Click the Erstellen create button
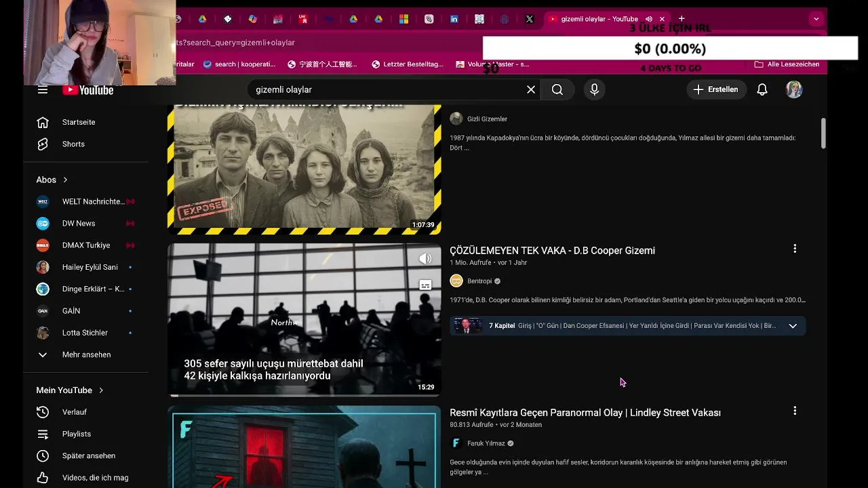This screenshot has width=868, height=488. 717,89
